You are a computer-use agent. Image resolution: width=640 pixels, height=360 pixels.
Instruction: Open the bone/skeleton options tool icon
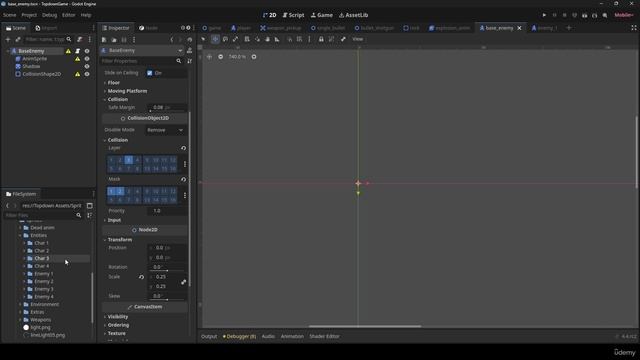pyautogui.click(x=343, y=39)
